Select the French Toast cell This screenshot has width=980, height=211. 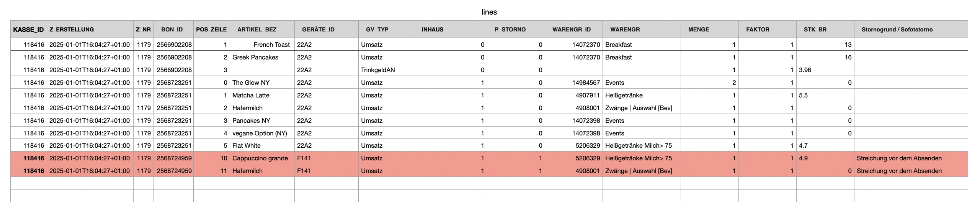(x=271, y=45)
